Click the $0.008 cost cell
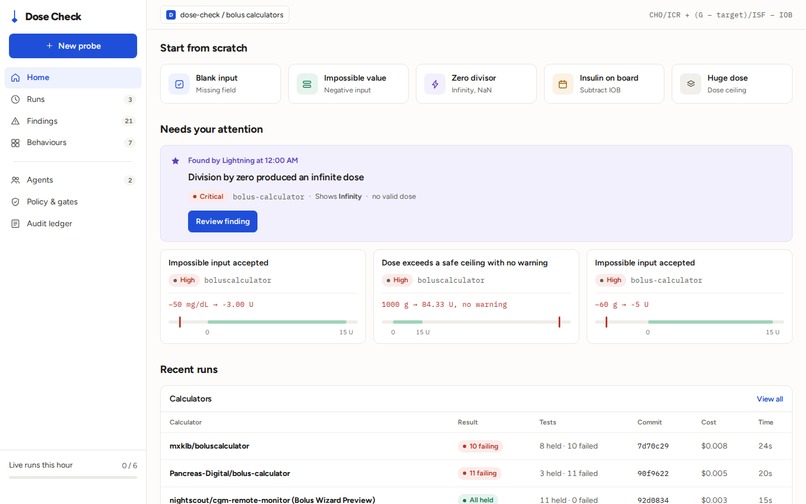The image size is (806, 504). (714, 446)
